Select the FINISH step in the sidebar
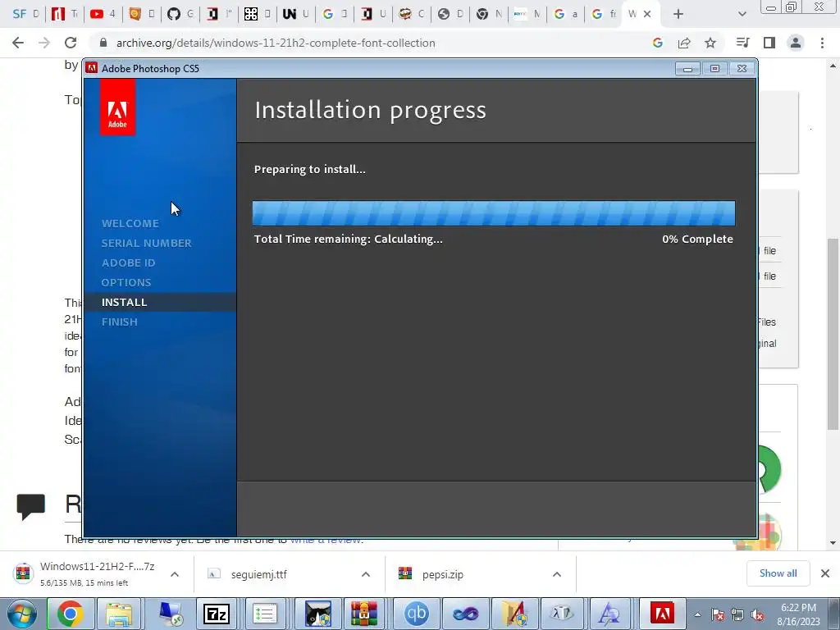Viewport: 840px width, 630px height. coord(120,322)
